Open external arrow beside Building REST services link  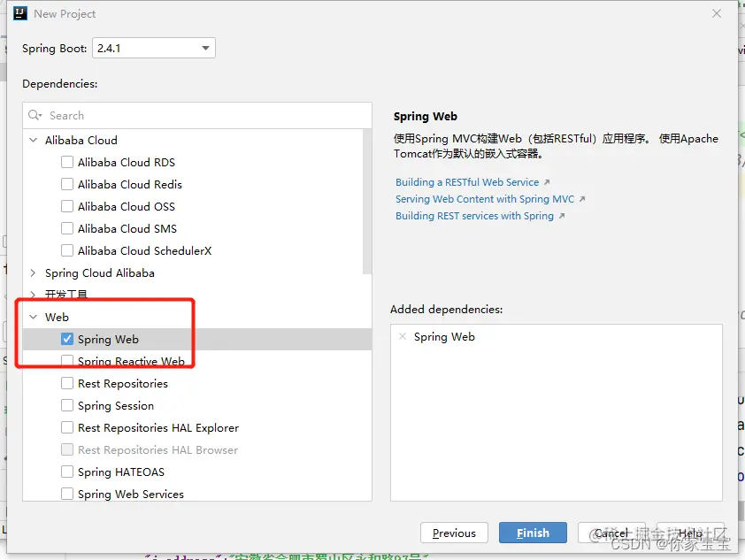point(562,216)
